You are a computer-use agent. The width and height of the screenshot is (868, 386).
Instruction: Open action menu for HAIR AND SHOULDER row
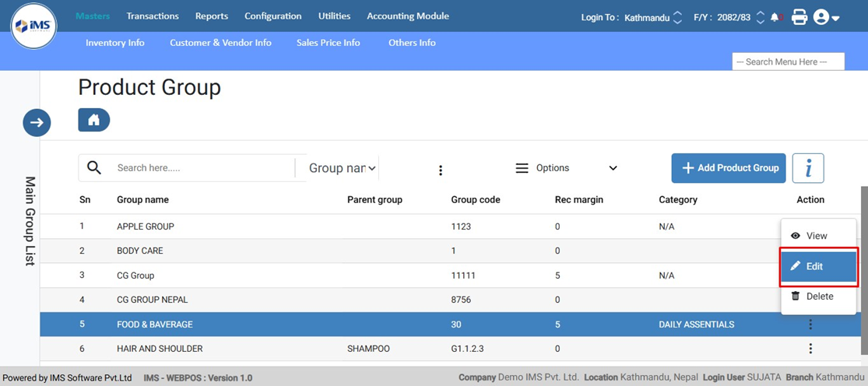810,349
